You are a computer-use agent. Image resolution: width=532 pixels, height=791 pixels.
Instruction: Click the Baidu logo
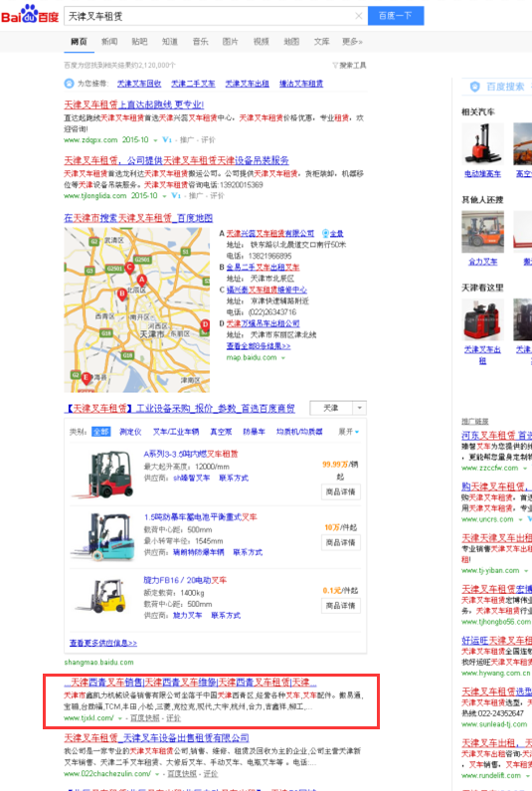click(30, 15)
